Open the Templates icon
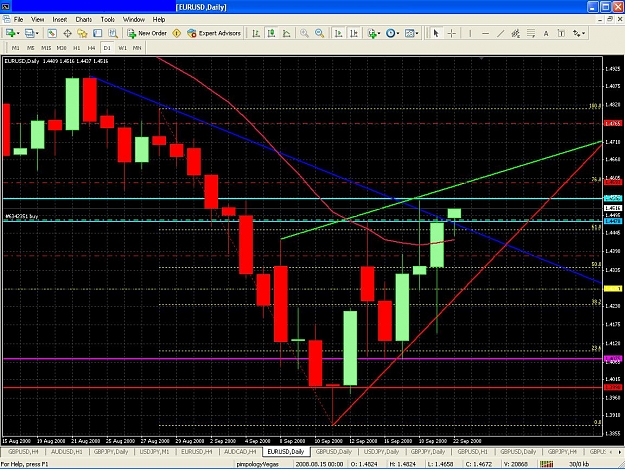The image size is (625, 469). point(409,33)
